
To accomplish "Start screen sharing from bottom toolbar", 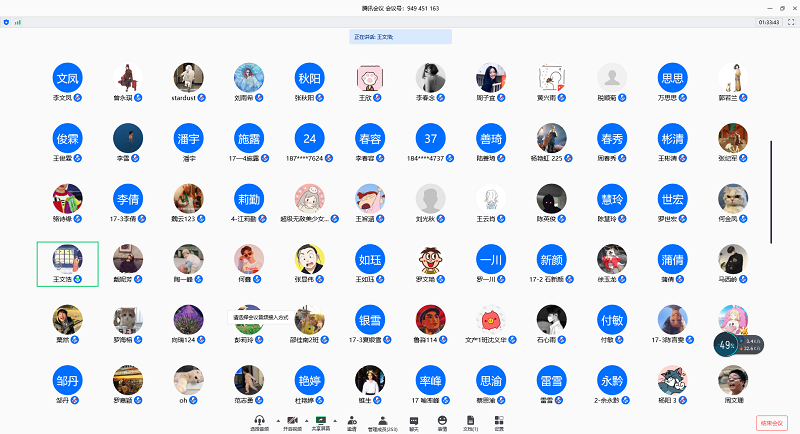I will (321, 420).
